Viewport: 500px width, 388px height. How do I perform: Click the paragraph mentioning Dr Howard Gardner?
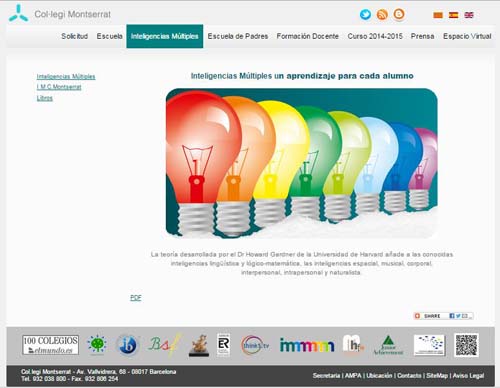click(302, 263)
